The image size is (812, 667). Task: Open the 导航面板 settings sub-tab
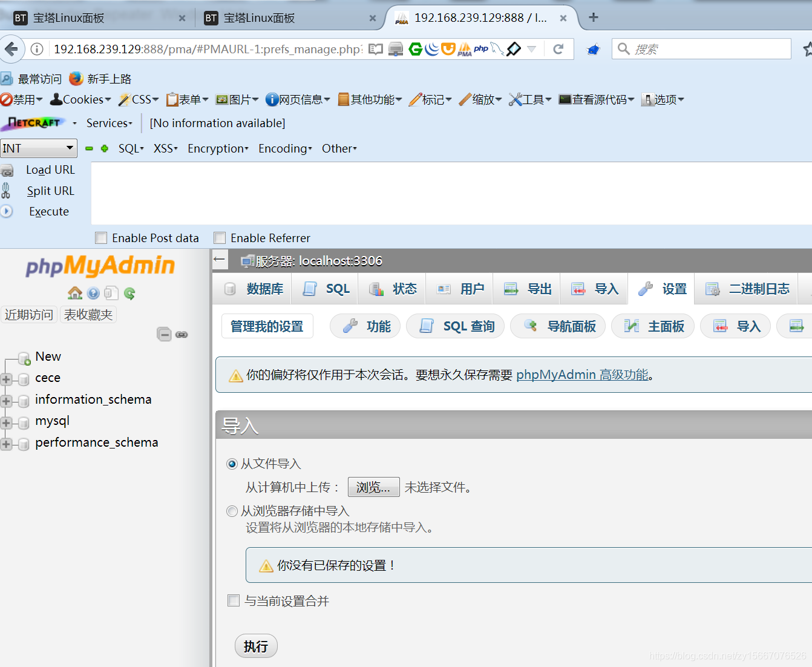(x=558, y=326)
